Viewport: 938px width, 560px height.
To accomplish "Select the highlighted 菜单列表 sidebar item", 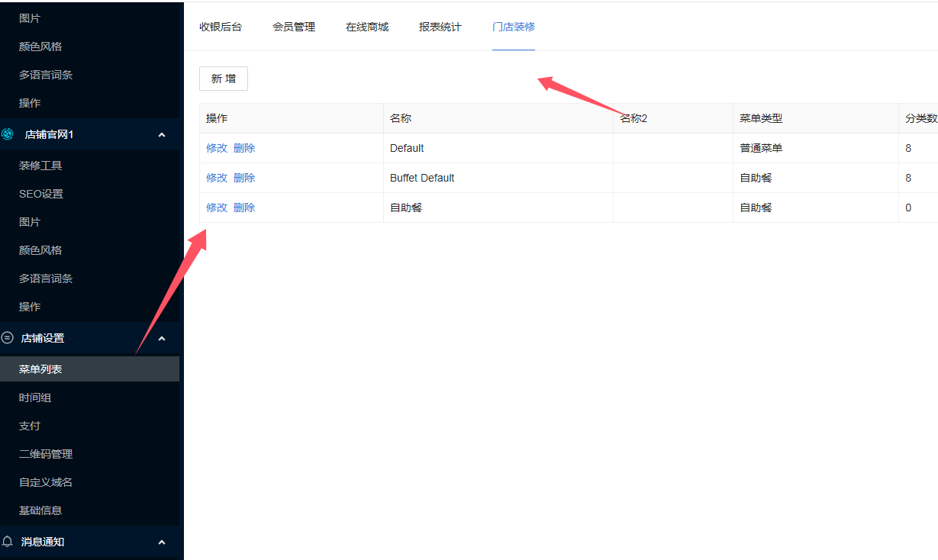I will click(89, 369).
